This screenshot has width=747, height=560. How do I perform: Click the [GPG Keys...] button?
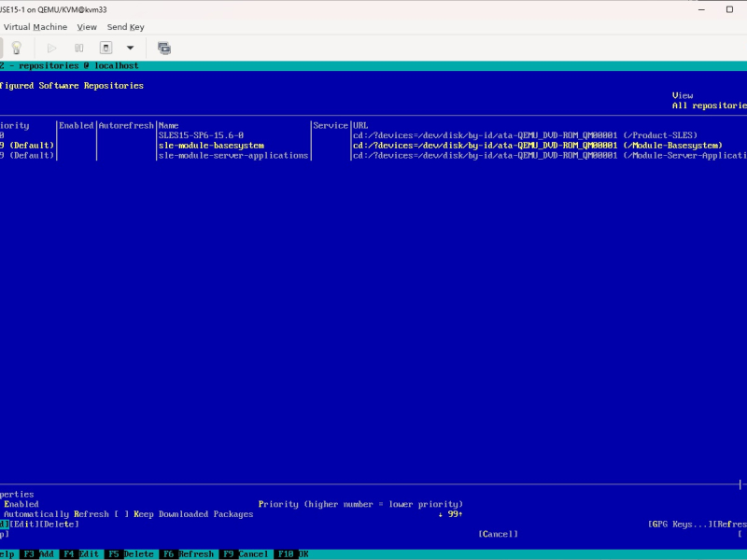click(680, 525)
